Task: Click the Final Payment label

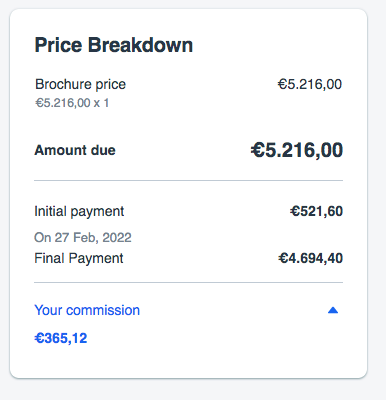Action: click(79, 258)
